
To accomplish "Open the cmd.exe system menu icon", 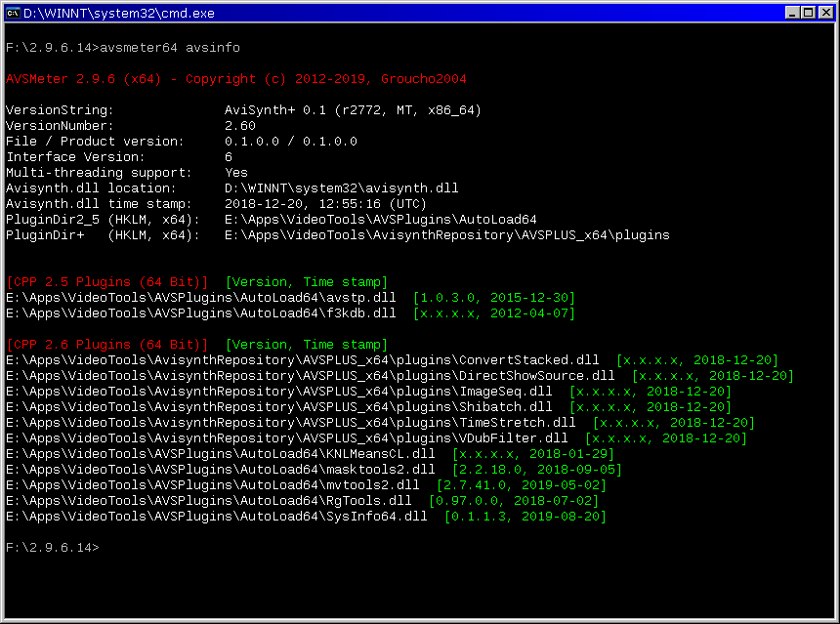I will [x=13, y=12].
